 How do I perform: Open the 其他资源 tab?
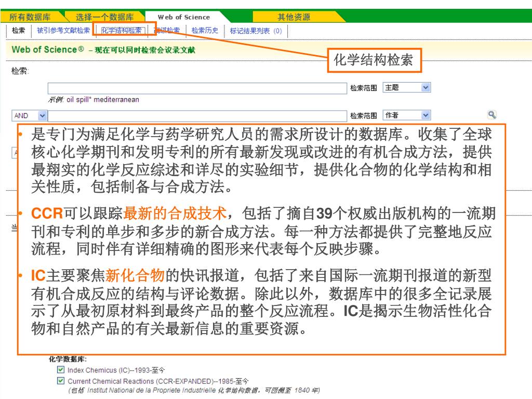click(x=294, y=17)
